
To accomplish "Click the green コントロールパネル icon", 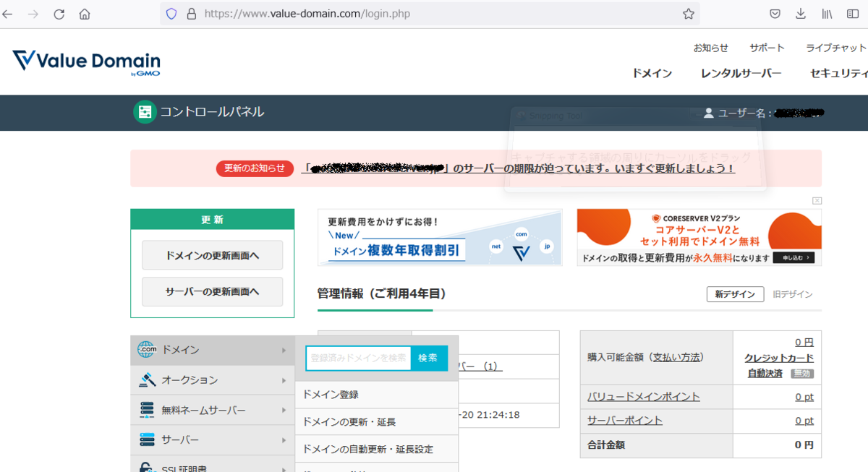I will (145, 112).
